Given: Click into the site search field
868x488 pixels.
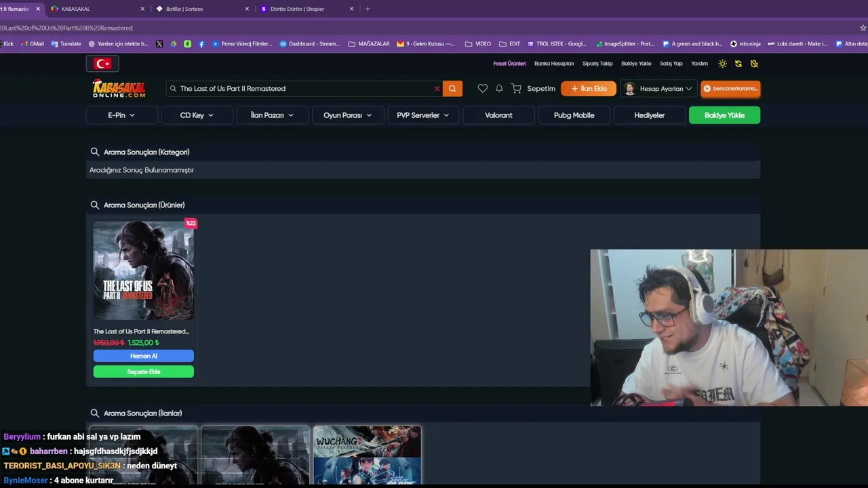Looking at the screenshot, I should pyautogui.click(x=305, y=88).
